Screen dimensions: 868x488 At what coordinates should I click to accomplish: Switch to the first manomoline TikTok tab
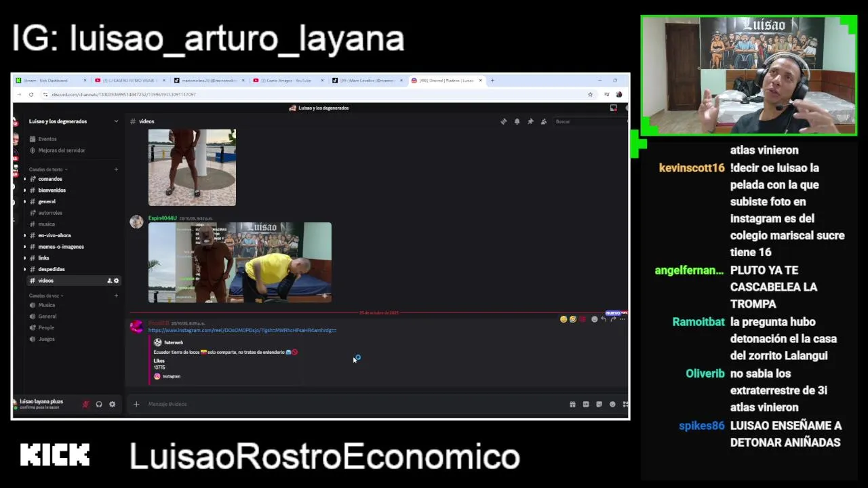point(208,80)
